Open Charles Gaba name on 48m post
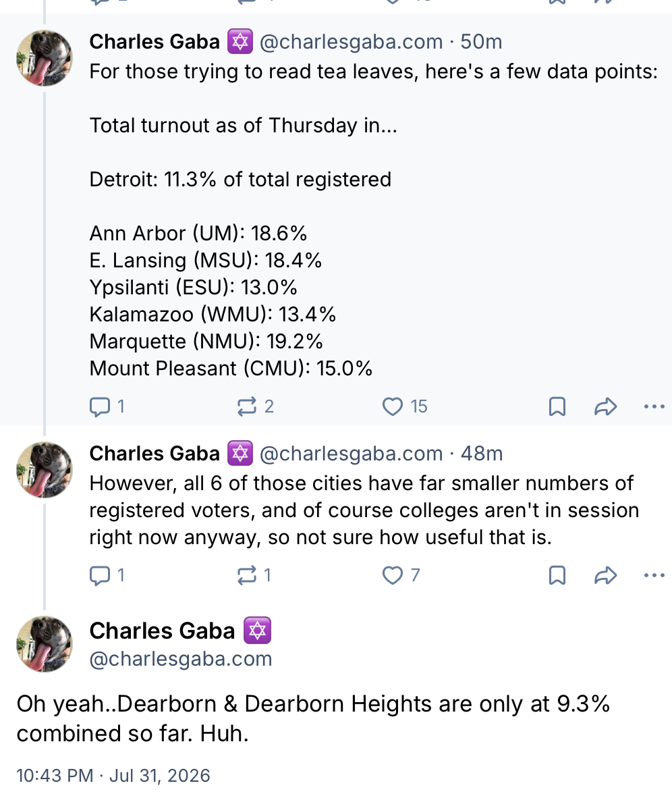The width and height of the screenshot is (672, 798). point(155,454)
